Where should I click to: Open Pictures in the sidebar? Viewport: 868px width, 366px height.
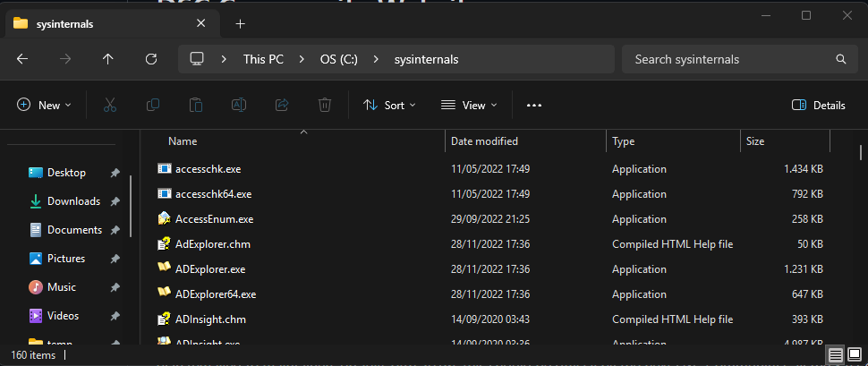pos(66,259)
